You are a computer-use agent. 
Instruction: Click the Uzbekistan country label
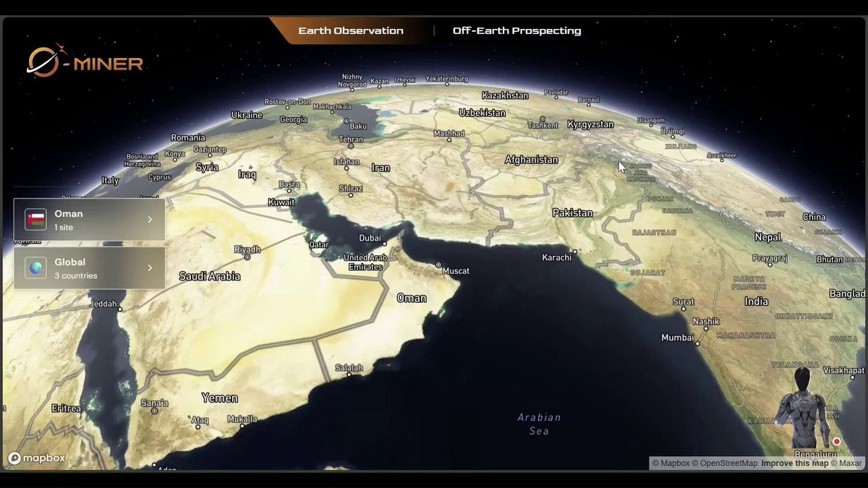coord(482,113)
